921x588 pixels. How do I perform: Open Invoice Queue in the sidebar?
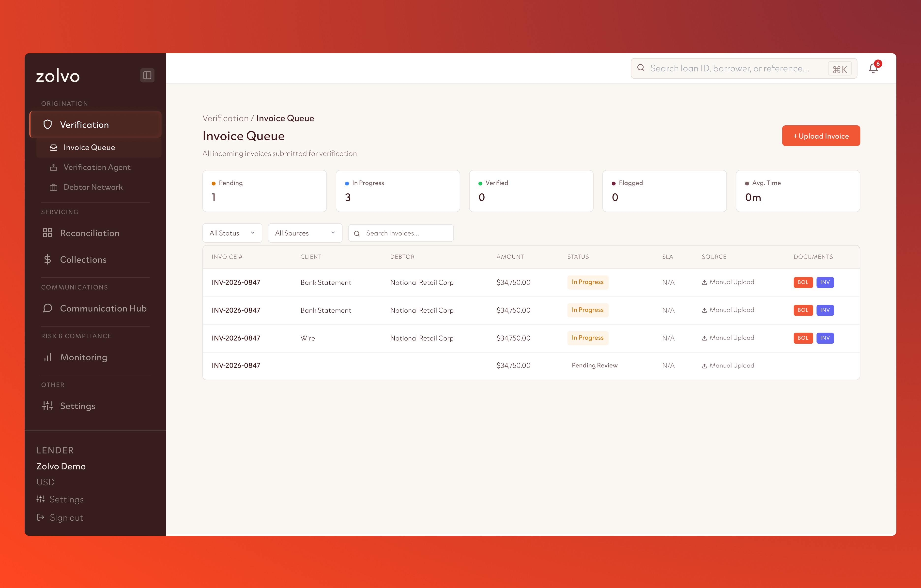pos(99,147)
